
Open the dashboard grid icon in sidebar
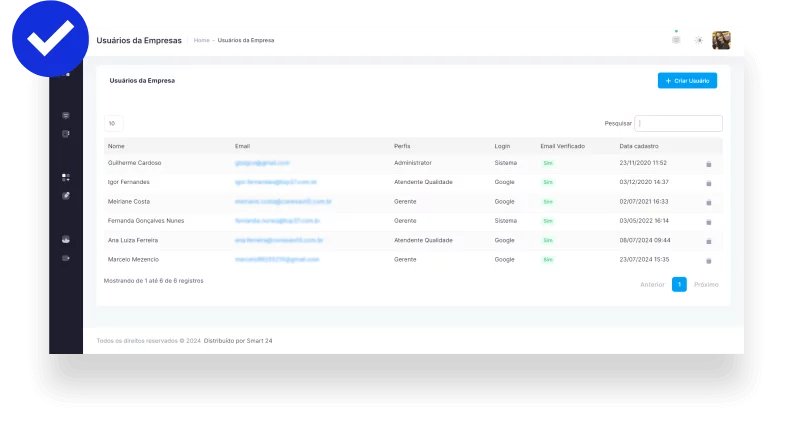66,177
